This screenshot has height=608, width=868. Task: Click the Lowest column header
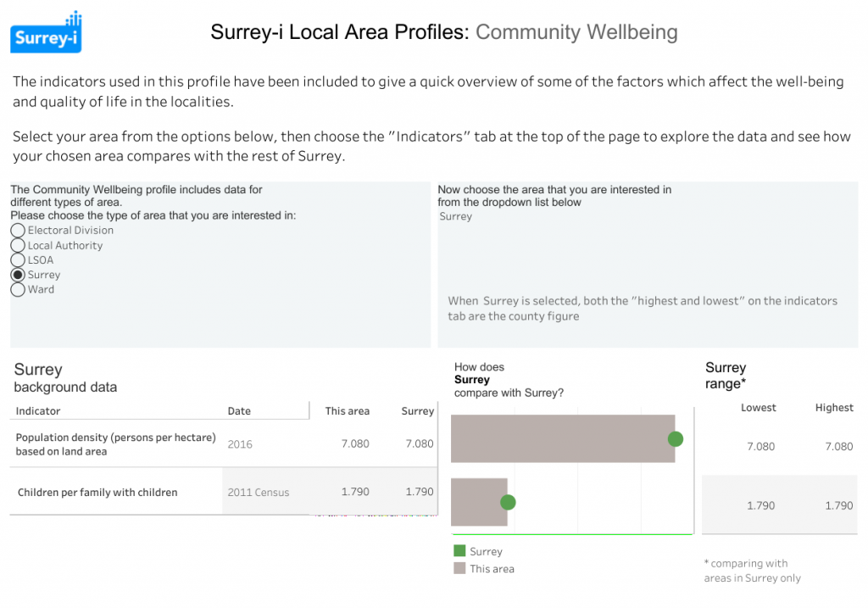click(759, 408)
